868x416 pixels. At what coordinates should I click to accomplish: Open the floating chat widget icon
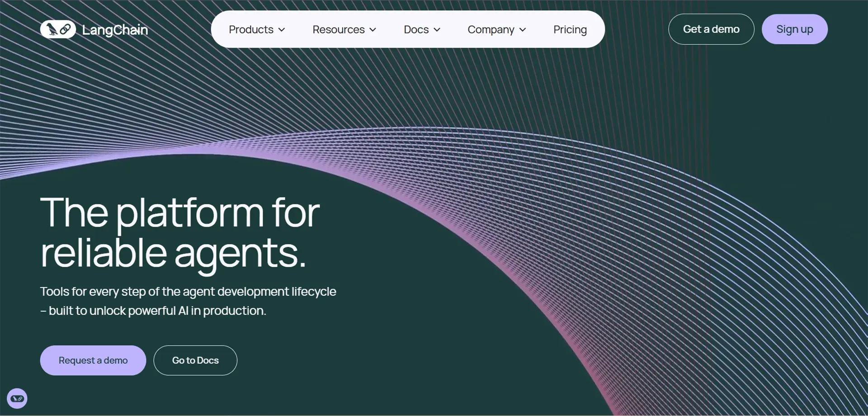pyautogui.click(x=17, y=398)
